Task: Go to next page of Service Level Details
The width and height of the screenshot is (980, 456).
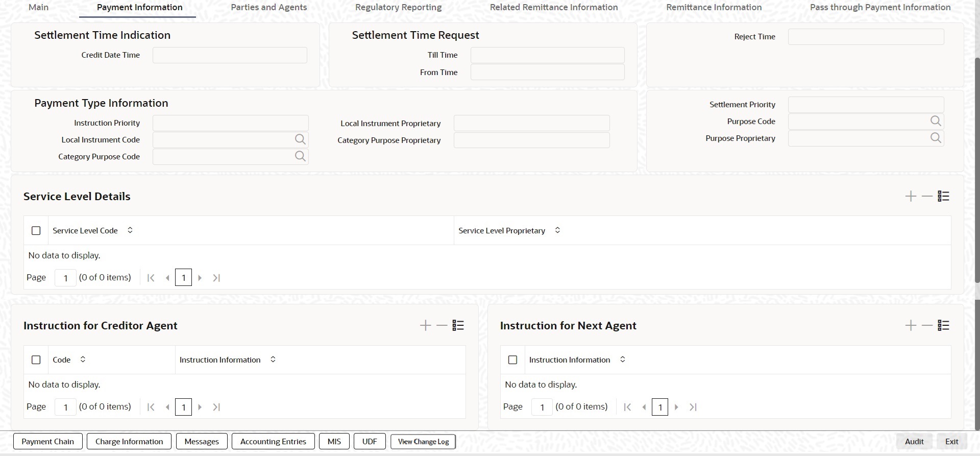Action: pos(200,278)
